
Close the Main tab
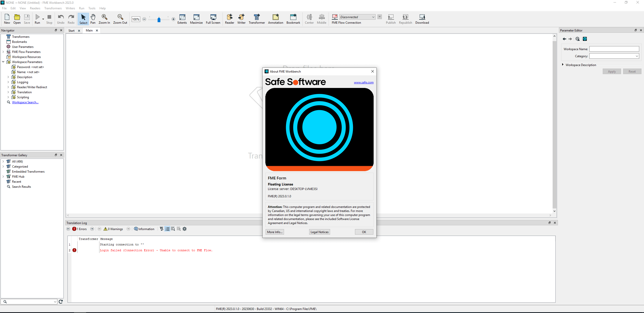[x=97, y=30]
